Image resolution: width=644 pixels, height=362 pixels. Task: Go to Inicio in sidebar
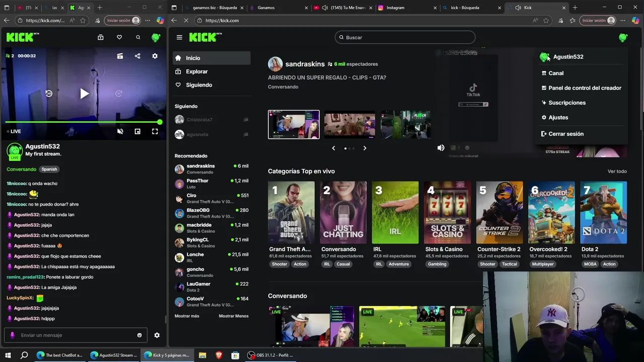211,58
